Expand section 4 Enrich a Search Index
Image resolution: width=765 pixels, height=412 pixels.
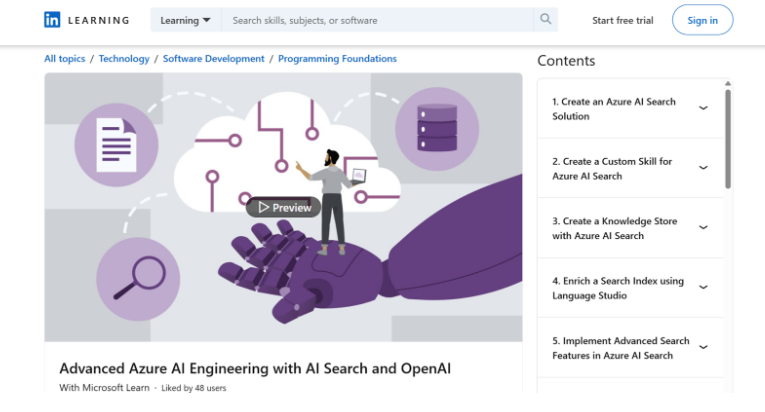(630, 288)
